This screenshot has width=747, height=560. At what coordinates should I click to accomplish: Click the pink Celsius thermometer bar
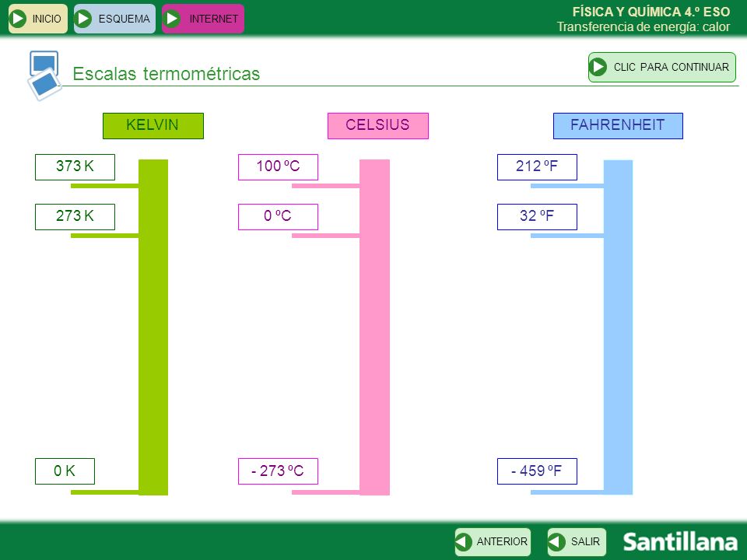coord(374,327)
